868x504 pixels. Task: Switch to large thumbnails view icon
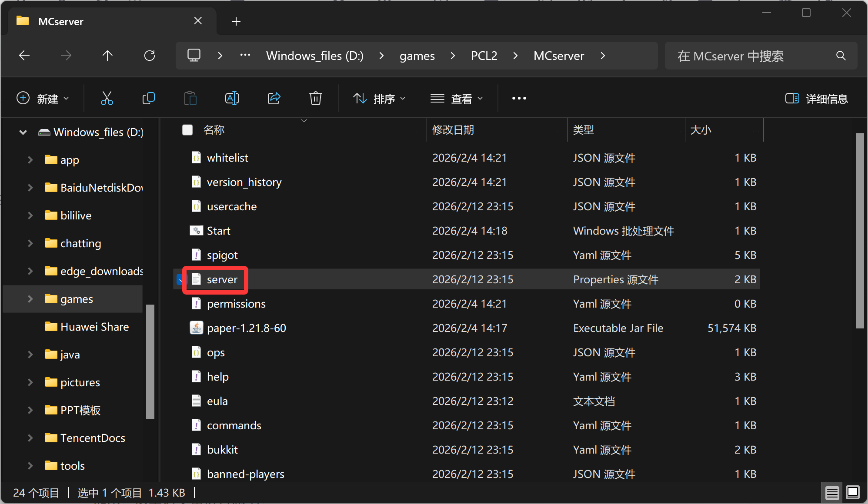tap(852, 493)
